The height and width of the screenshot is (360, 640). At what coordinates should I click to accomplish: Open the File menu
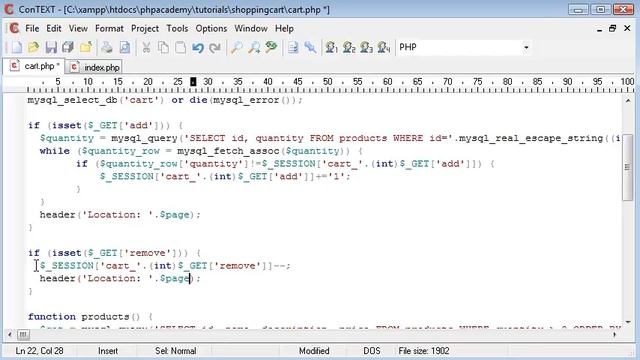pos(32,29)
